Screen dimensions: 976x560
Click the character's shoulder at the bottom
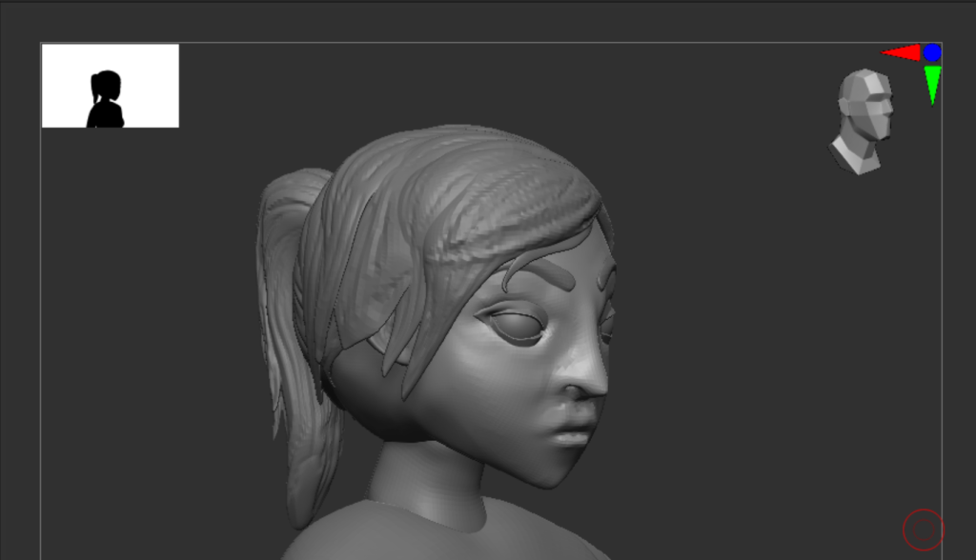[x=381, y=538]
